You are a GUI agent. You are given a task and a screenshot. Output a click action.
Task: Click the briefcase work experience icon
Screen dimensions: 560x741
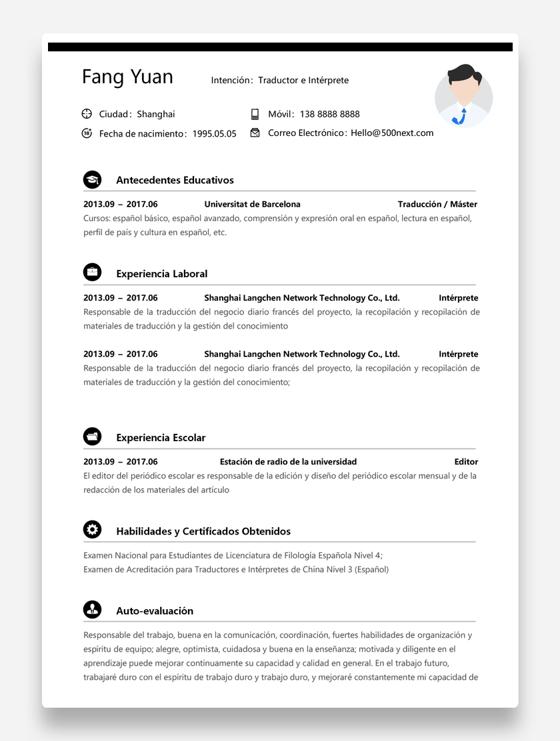click(92, 272)
